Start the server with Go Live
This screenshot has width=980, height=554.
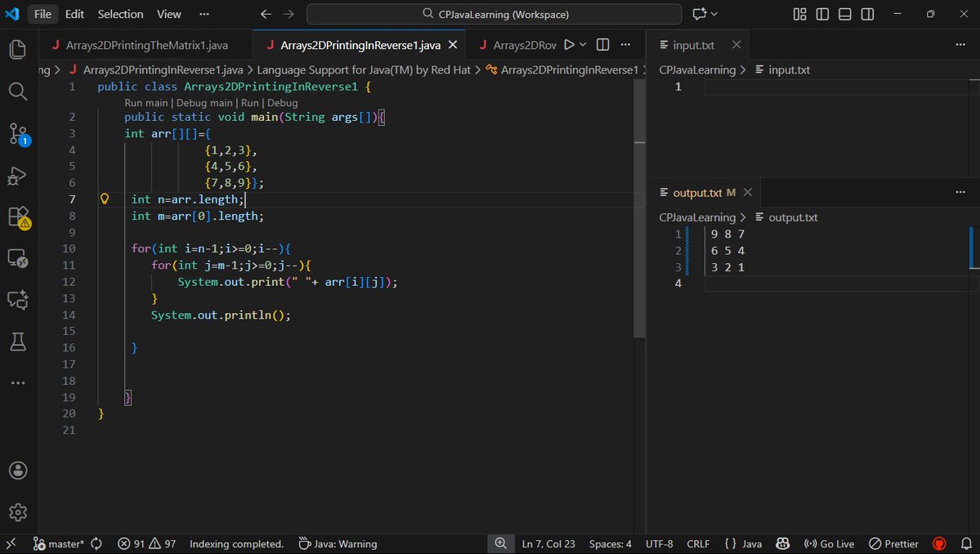(829, 543)
